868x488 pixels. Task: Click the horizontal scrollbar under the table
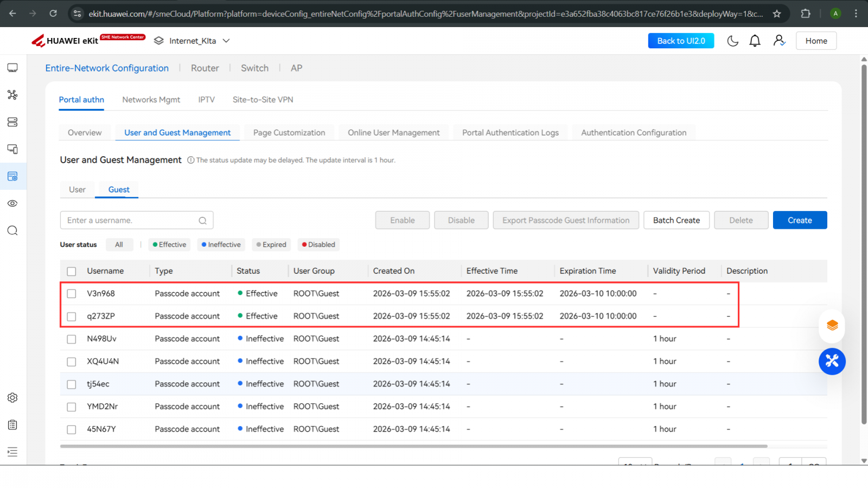point(413,446)
